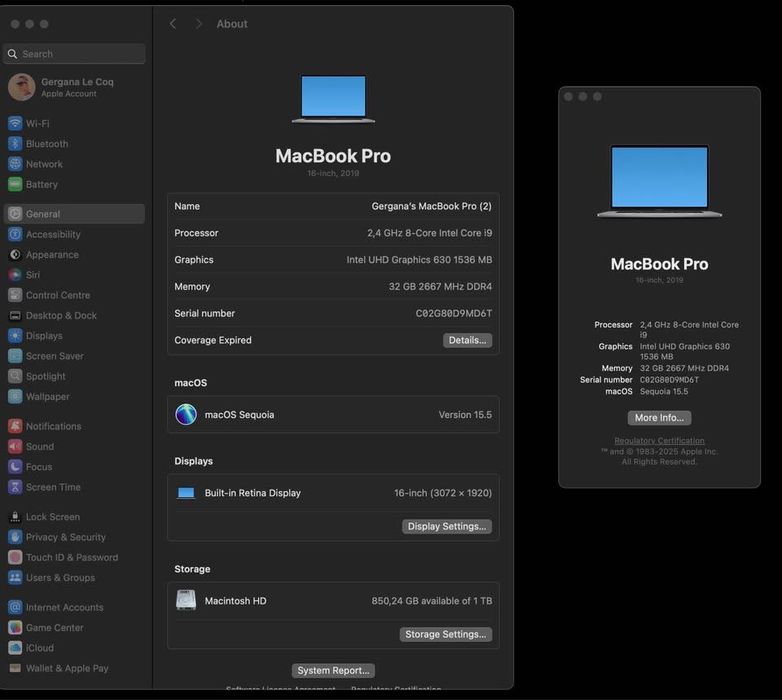The height and width of the screenshot is (700, 782).
Task: Click the Processor row value i9
Action: click(x=429, y=233)
